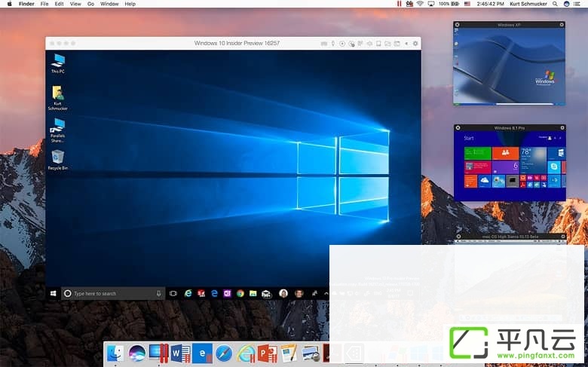The height and width of the screenshot is (367, 588).
Task: Launch Microsoft Edge from the Windows taskbar
Action: 214,294
